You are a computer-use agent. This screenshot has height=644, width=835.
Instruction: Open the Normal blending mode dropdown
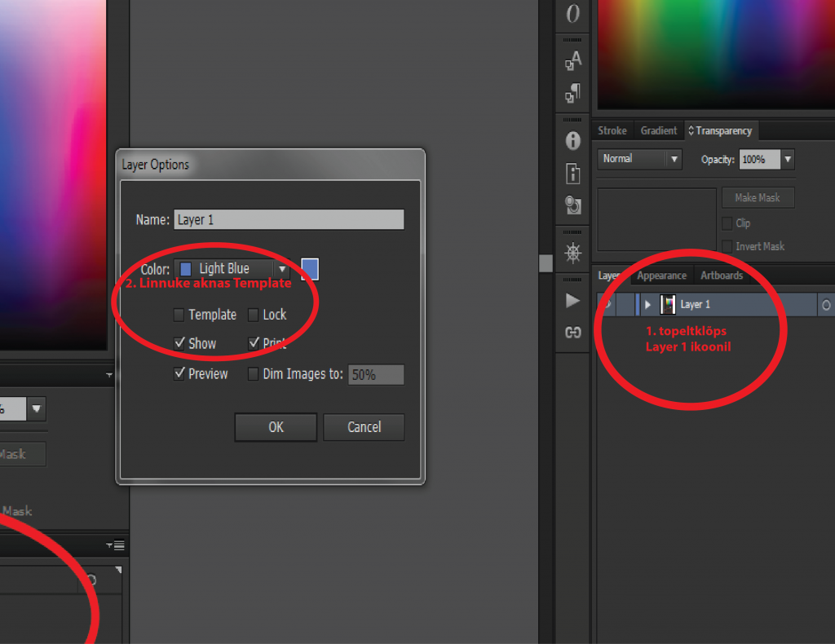coord(639,159)
